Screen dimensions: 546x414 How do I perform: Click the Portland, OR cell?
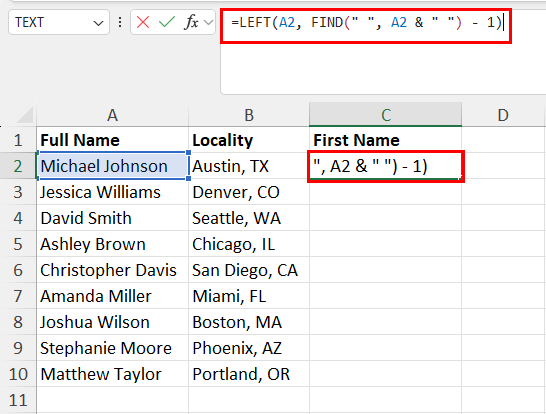249,374
